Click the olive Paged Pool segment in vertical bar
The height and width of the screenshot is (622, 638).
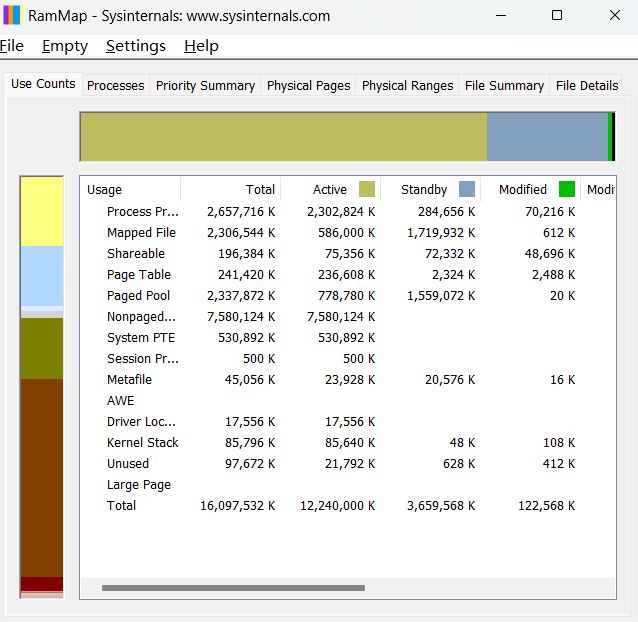coord(42,349)
